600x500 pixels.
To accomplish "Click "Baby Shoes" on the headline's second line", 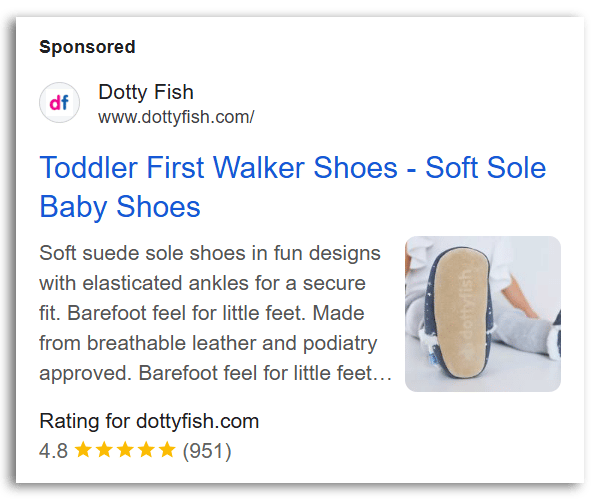I will pyautogui.click(x=120, y=207).
